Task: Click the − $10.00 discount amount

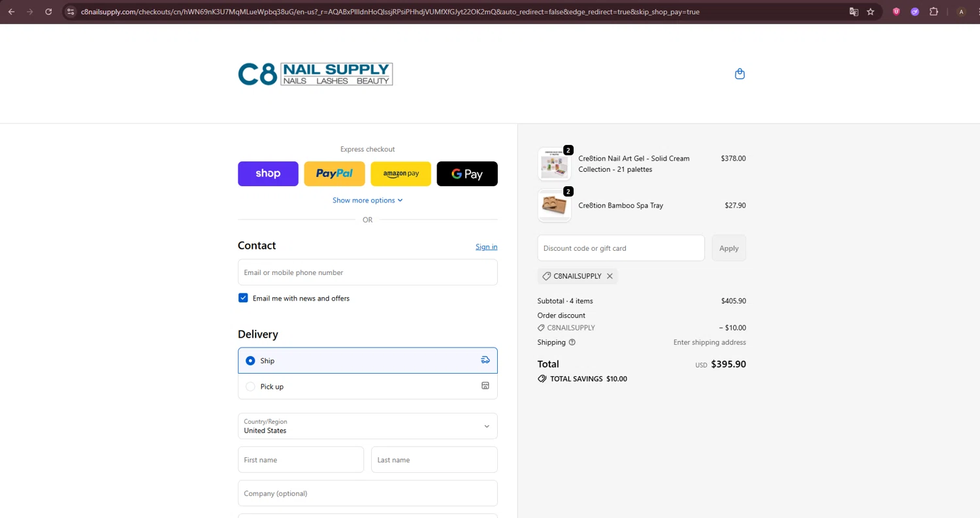Action: coord(732,328)
